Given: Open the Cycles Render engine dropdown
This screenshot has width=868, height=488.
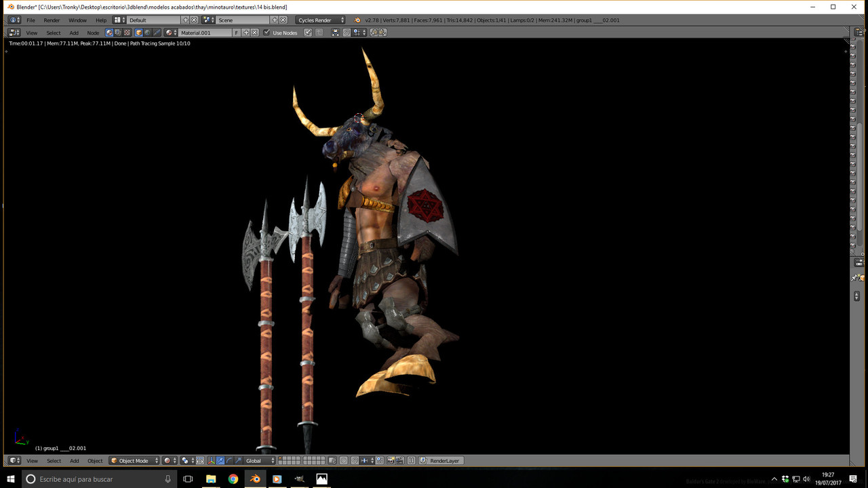Looking at the screenshot, I should (321, 20).
